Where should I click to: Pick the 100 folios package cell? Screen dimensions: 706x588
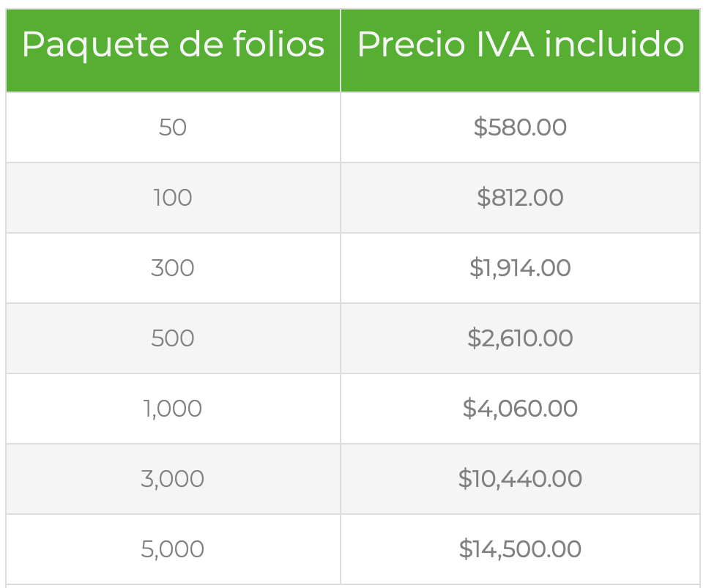[173, 198]
